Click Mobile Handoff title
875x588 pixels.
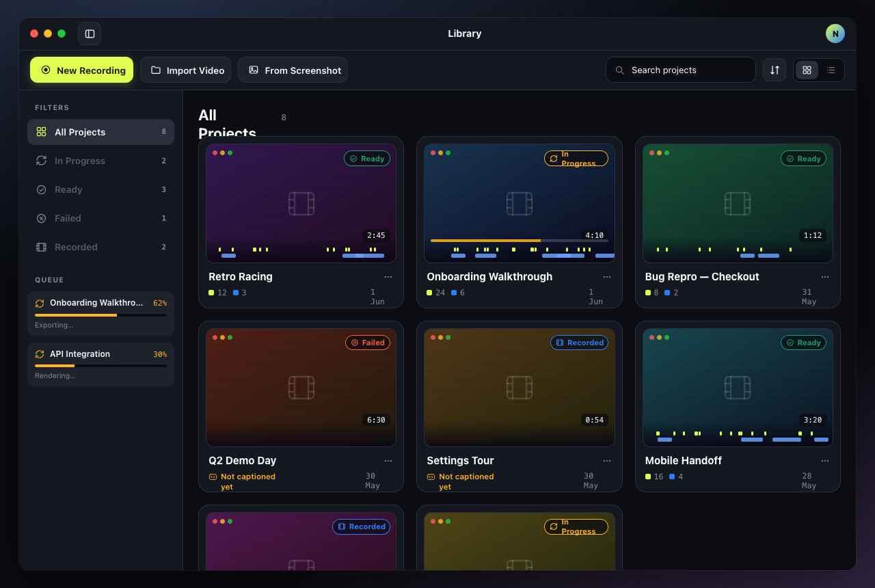click(x=684, y=461)
